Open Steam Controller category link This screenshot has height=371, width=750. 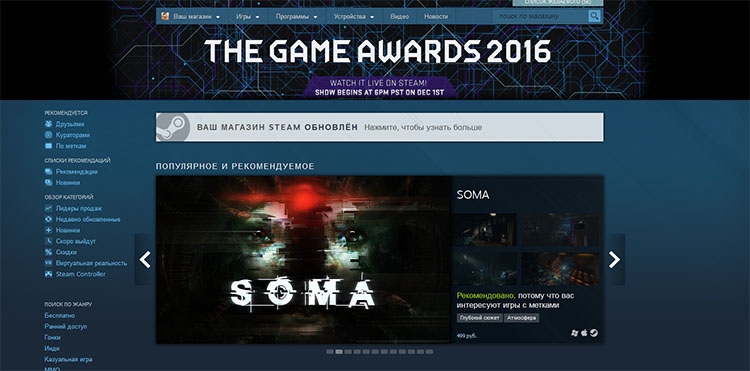[x=81, y=274]
